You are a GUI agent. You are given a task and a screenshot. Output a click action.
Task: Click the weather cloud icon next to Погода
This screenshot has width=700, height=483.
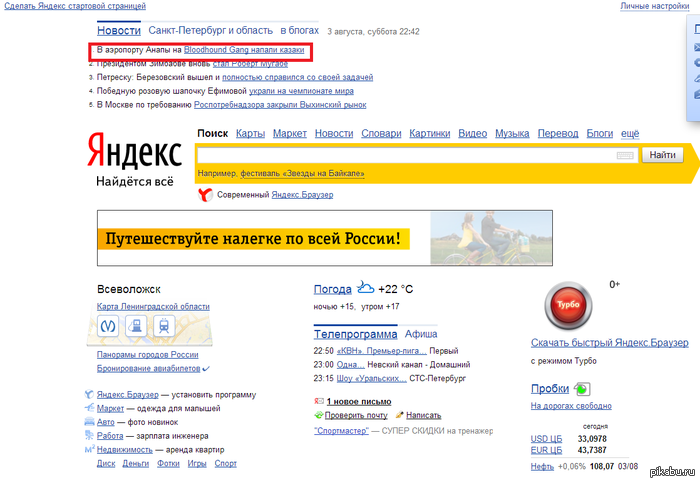coord(365,287)
